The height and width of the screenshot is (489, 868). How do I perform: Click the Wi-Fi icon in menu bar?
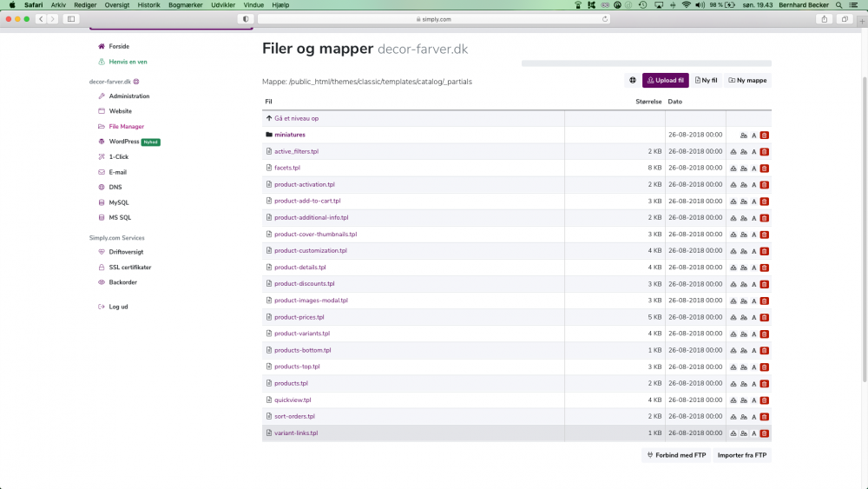click(x=686, y=5)
